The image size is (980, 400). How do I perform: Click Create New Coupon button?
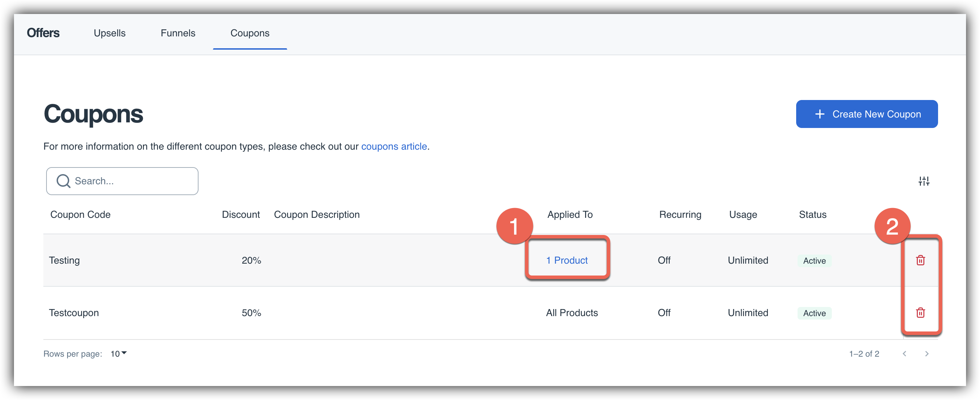coord(867,114)
